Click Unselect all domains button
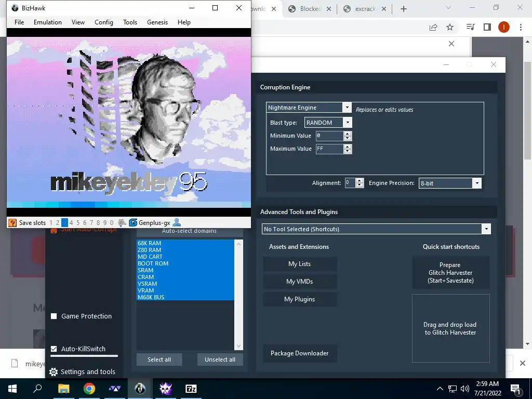532x399 pixels. click(220, 360)
